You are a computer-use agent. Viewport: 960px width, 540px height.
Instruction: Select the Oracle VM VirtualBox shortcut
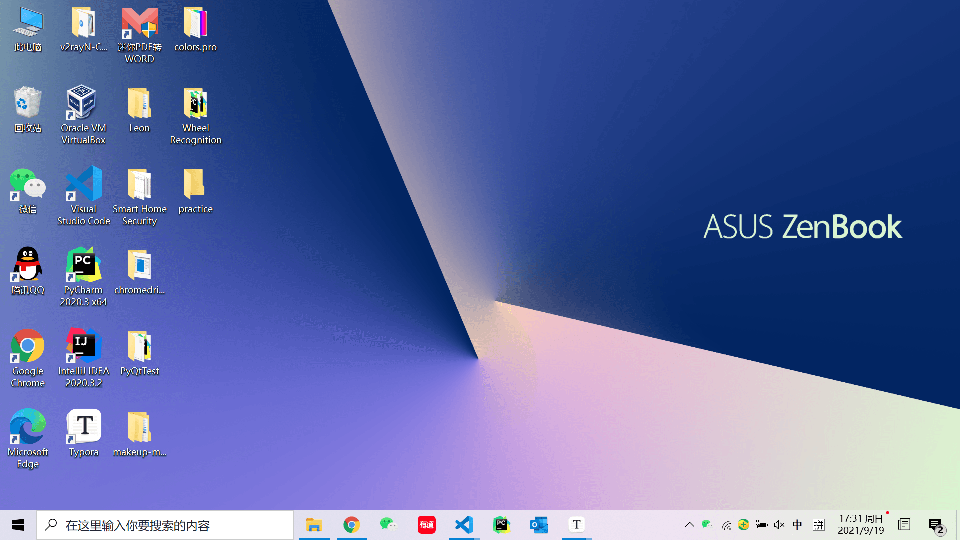tap(83, 115)
